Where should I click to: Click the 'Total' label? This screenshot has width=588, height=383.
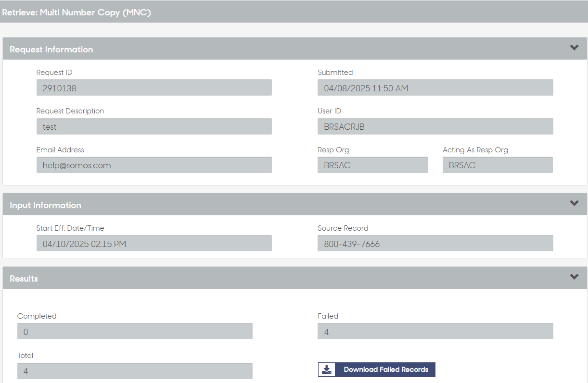click(26, 356)
